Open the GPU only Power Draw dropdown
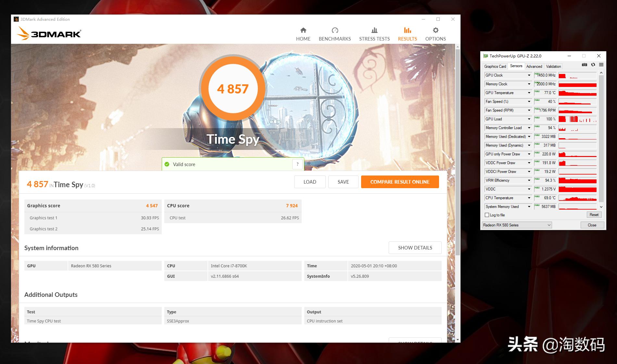 click(x=529, y=154)
